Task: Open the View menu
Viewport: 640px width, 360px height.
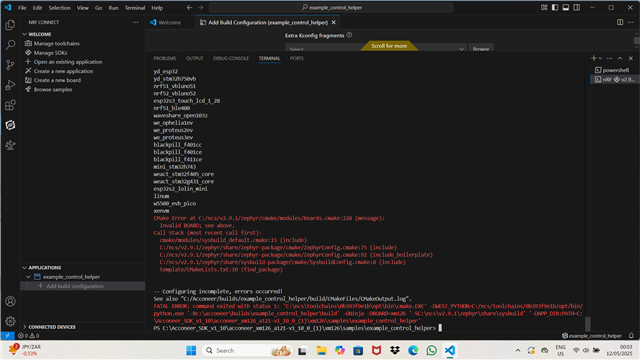Action: pos(82,8)
